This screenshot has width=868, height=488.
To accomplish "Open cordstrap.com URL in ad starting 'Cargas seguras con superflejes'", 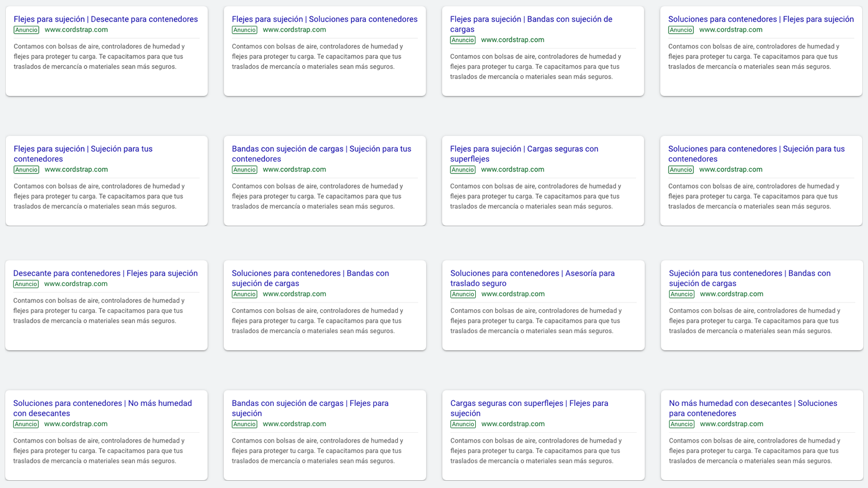I will pos(513,424).
